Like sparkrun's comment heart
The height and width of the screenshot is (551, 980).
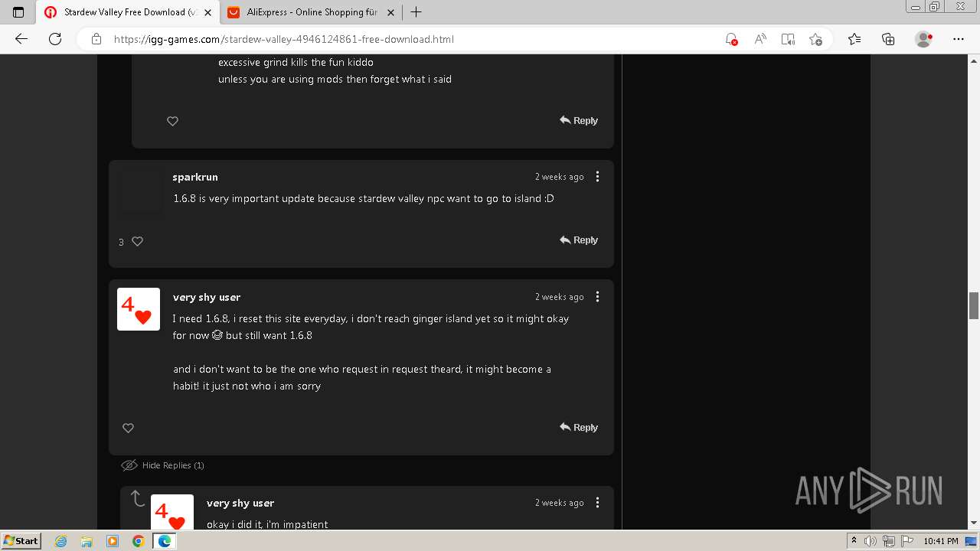click(138, 241)
